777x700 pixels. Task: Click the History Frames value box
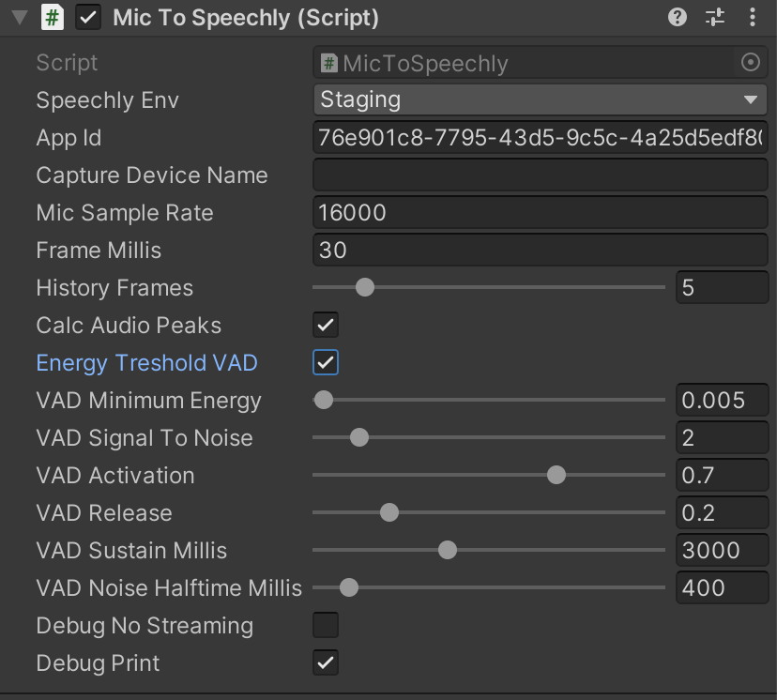[x=722, y=287]
